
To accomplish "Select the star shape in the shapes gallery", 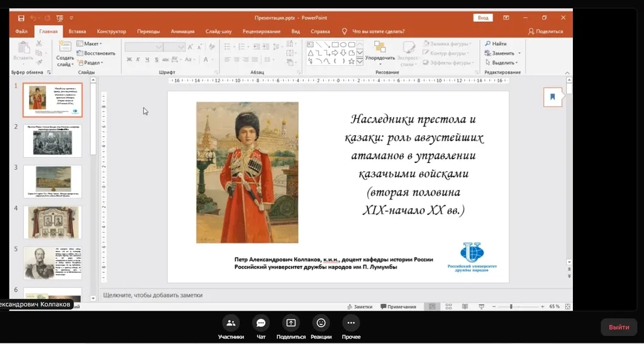I will point(352,62).
